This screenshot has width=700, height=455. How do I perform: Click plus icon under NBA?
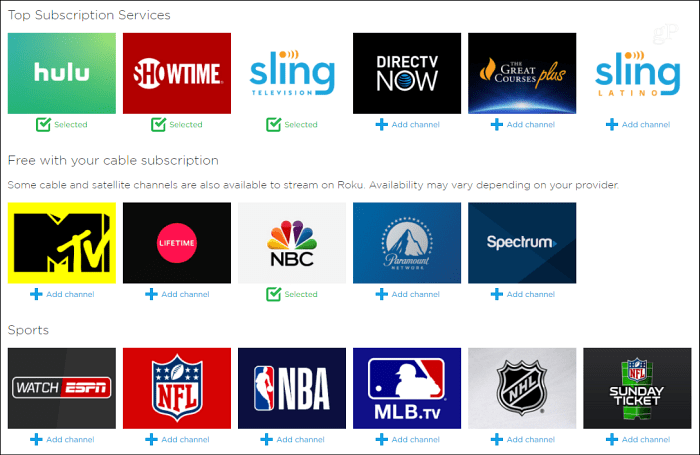267,439
